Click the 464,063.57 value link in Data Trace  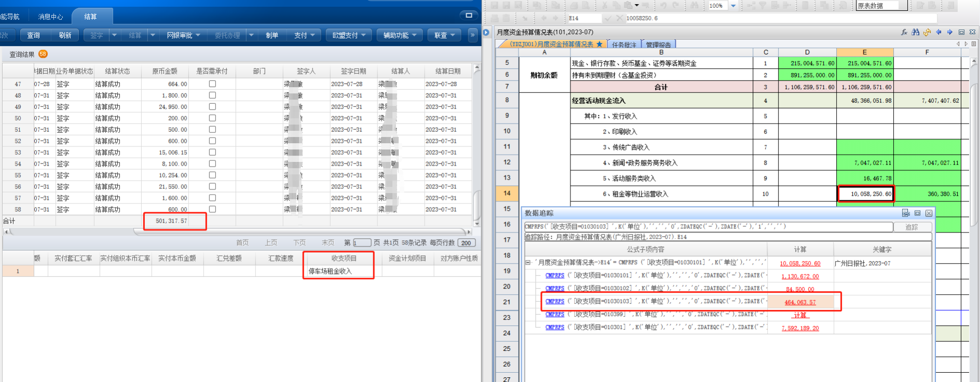pos(800,302)
